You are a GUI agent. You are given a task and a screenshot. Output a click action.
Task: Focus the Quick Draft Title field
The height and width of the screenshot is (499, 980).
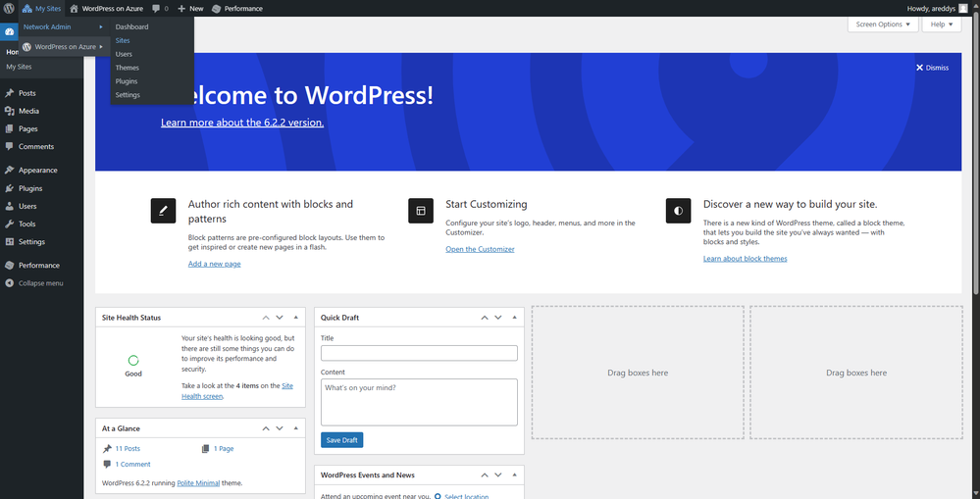point(420,353)
